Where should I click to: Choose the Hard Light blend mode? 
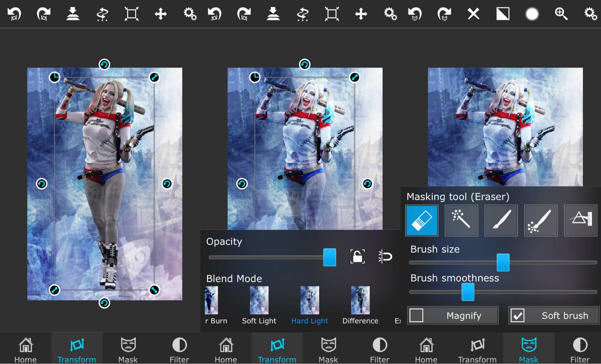(310, 306)
